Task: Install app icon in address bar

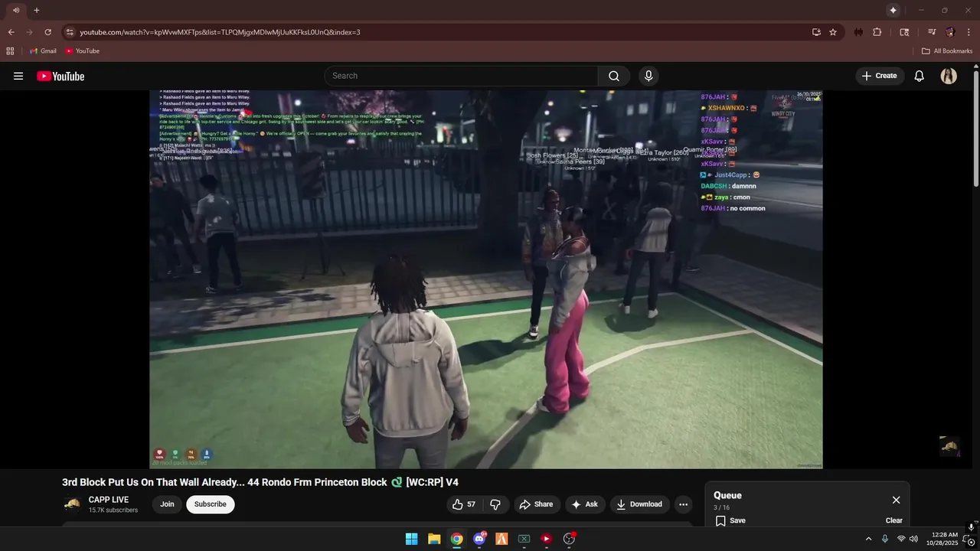Action: tap(816, 32)
